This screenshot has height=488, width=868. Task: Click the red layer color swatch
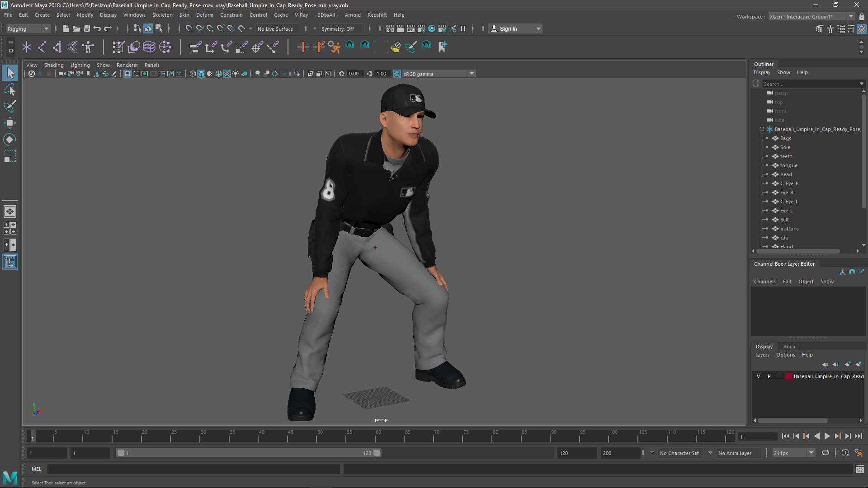point(788,376)
